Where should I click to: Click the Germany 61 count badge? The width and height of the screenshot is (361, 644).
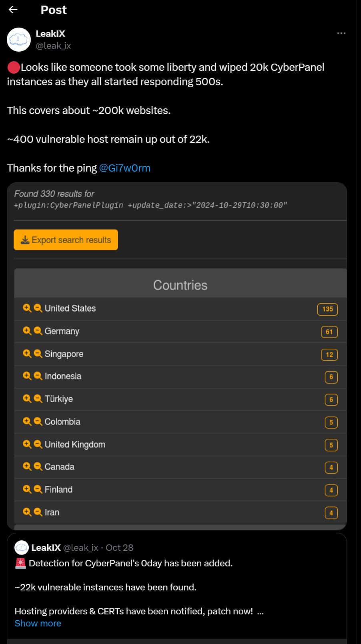(x=329, y=332)
